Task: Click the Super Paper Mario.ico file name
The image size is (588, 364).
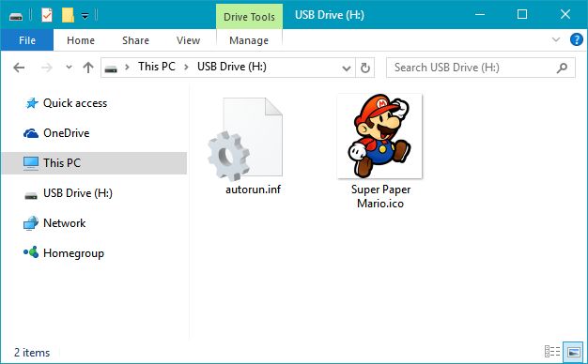Action: (380, 197)
